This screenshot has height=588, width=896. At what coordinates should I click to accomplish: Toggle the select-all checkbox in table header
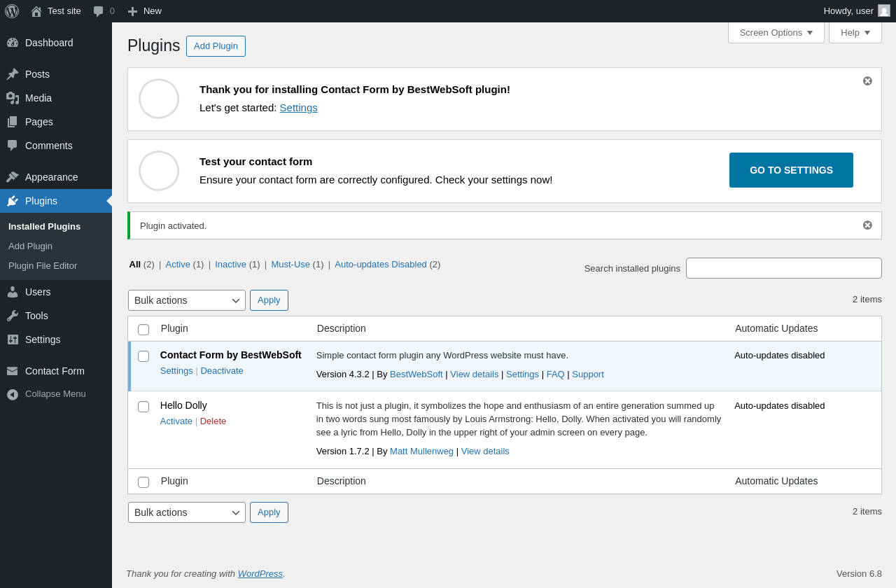click(x=143, y=330)
